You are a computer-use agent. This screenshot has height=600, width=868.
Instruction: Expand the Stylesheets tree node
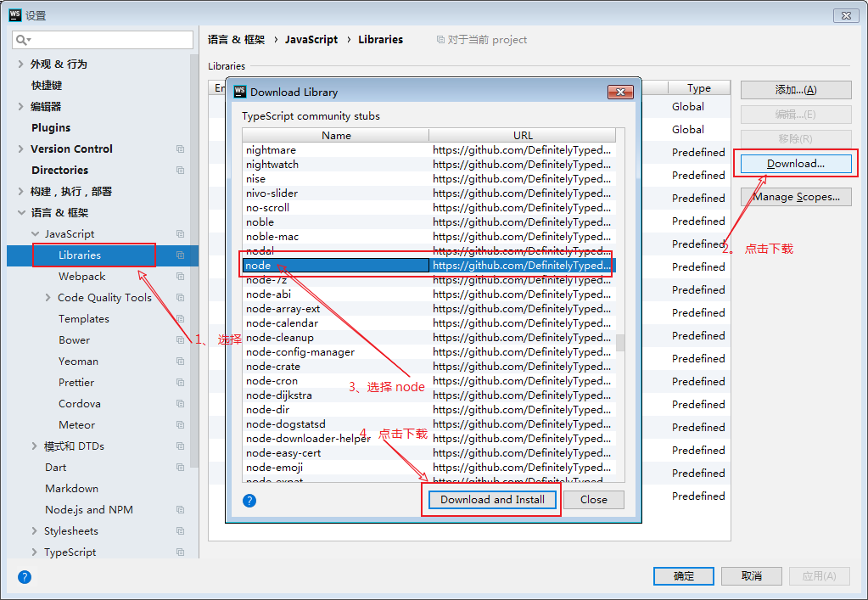click(34, 530)
